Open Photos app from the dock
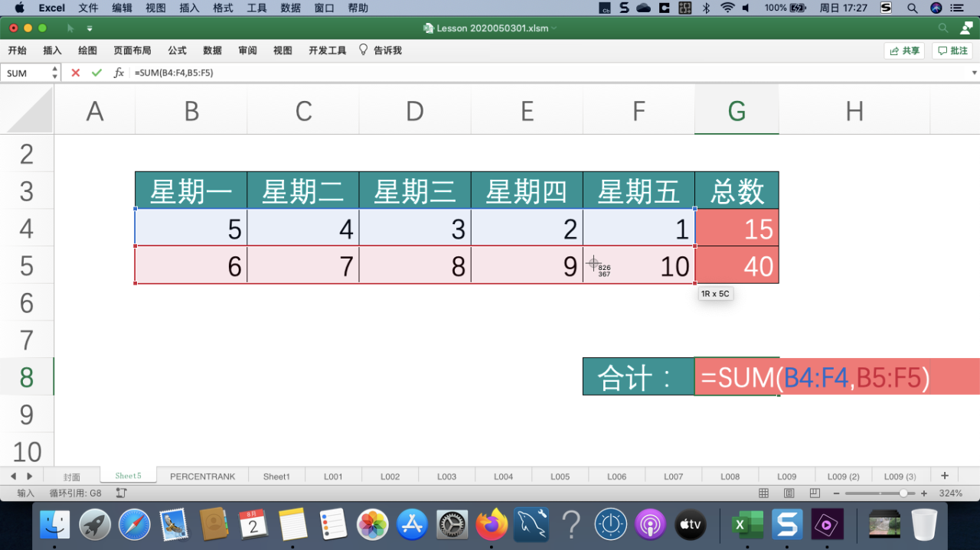 373,524
